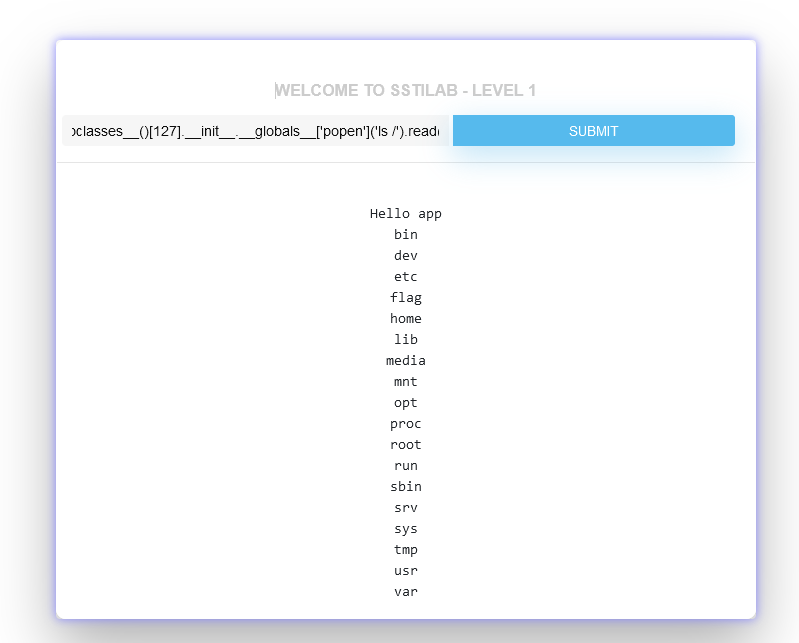
Task: Select the 'mnt' directory entry
Action: (406, 382)
